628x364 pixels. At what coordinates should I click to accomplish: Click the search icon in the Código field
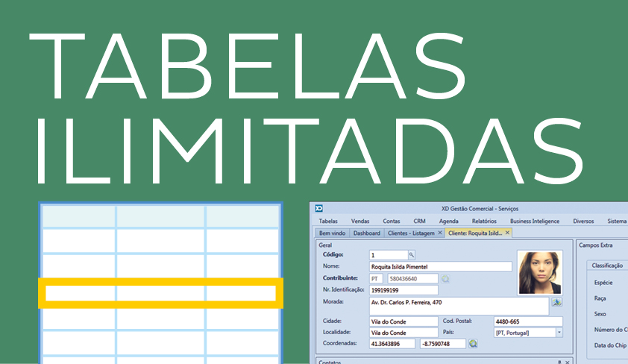click(411, 254)
